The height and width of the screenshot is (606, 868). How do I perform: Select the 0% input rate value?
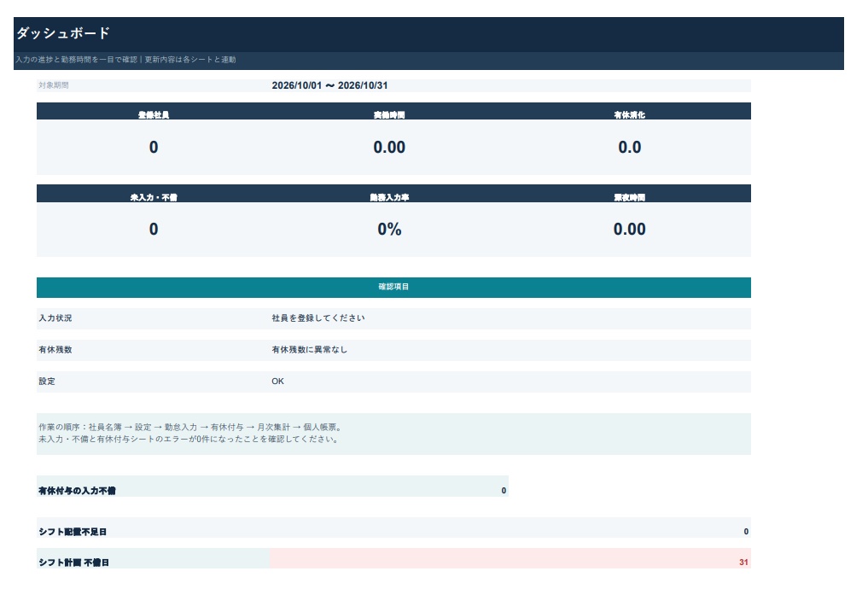click(389, 229)
